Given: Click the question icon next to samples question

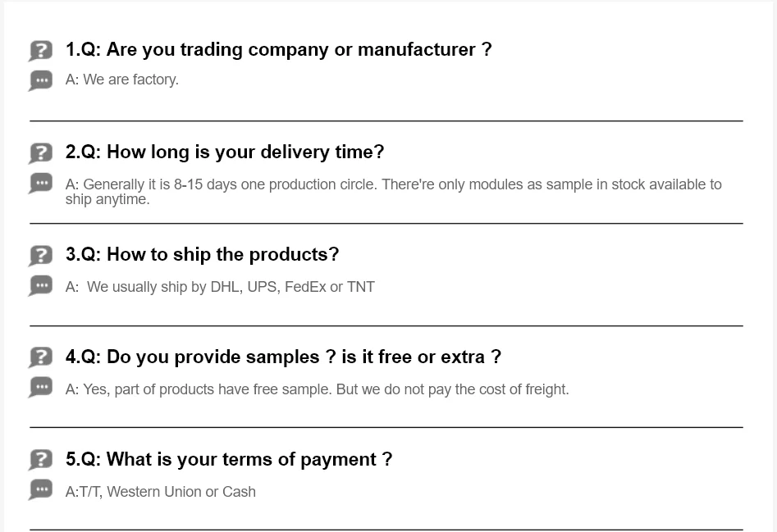Looking at the screenshot, I should pos(40,357).
